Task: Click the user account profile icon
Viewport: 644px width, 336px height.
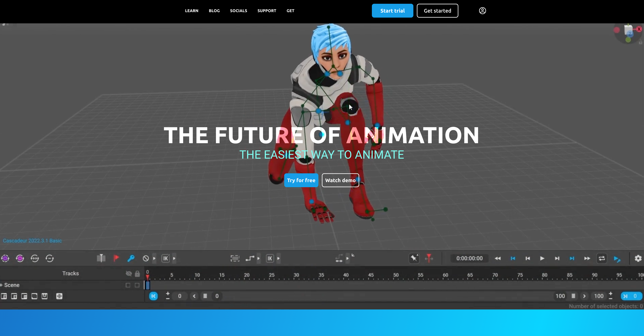Action: pos(482,11)
